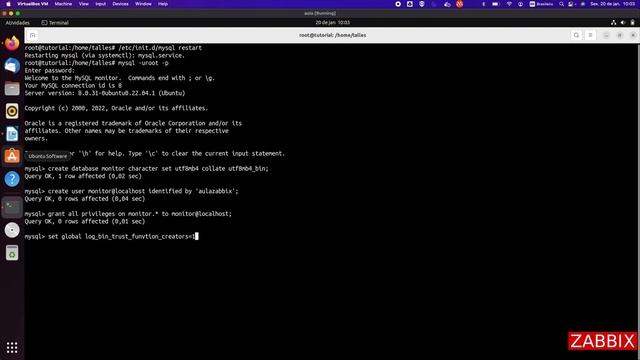Launch Thunderbird mail from the dock
The image size is (640, 360).
[12, 66]
